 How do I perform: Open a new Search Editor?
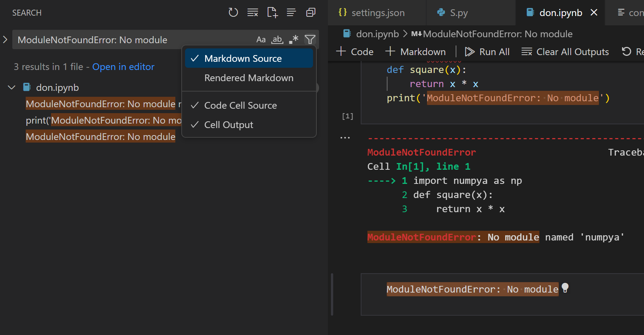click(x=272, y=12)
